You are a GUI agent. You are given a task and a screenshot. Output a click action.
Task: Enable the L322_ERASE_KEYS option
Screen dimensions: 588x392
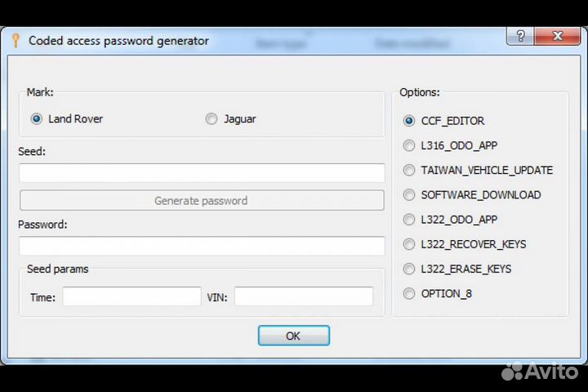(409, 269)
